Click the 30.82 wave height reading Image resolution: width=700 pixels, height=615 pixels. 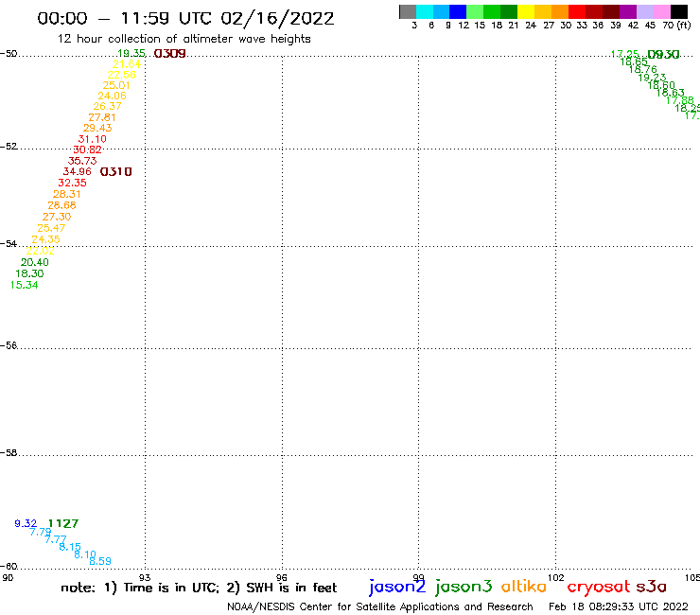pos(87,149)
